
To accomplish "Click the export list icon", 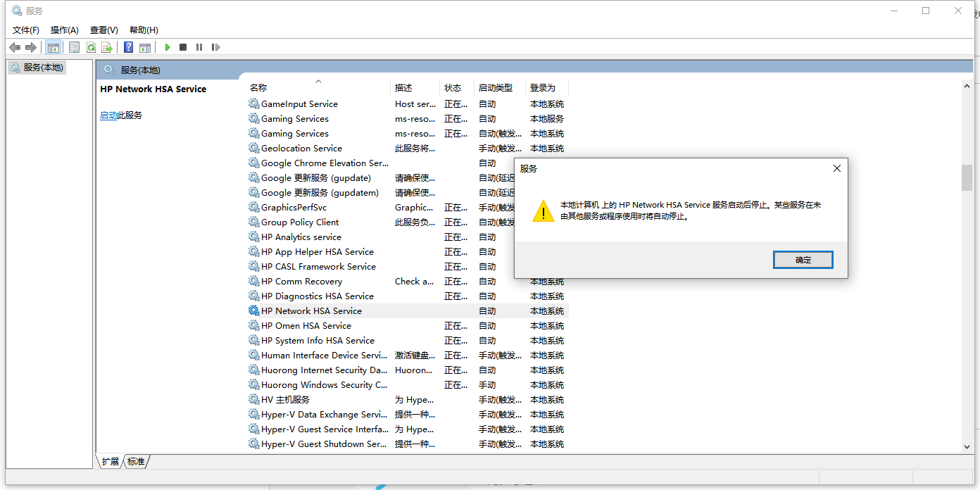I will (107, 47).
